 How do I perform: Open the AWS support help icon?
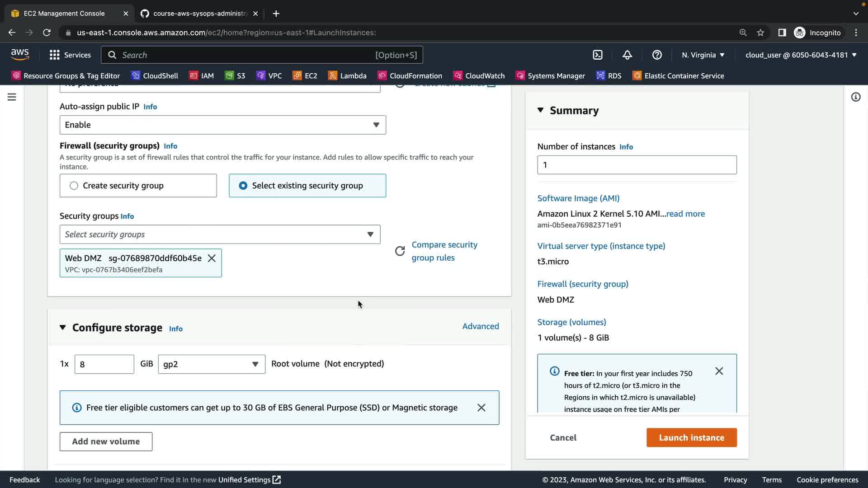click(657, 55)
